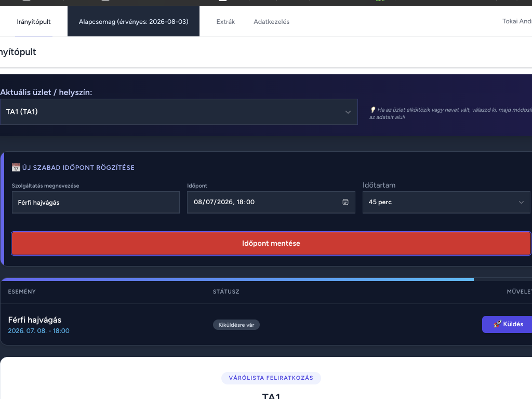Open the Időtartam 45 perc dropdown

446,202
